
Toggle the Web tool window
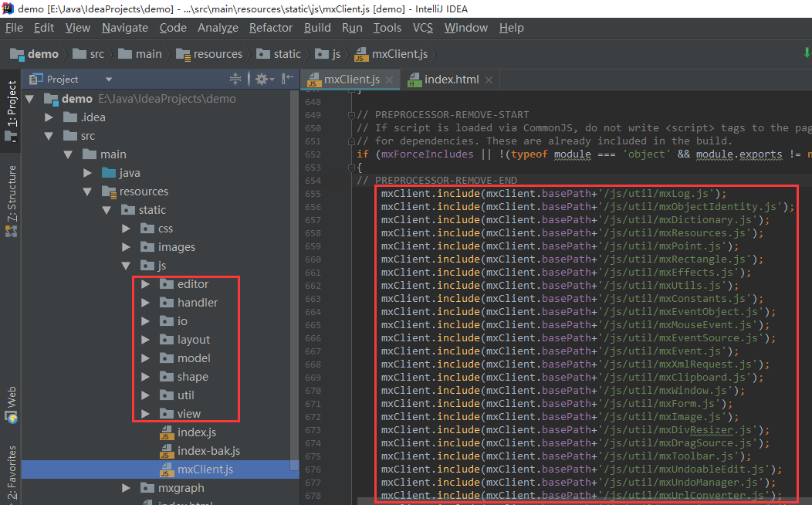click(x=11, y=405)
